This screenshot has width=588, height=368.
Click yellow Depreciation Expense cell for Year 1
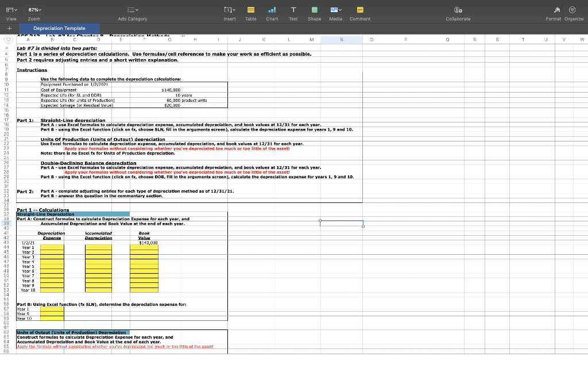[52, 247]
